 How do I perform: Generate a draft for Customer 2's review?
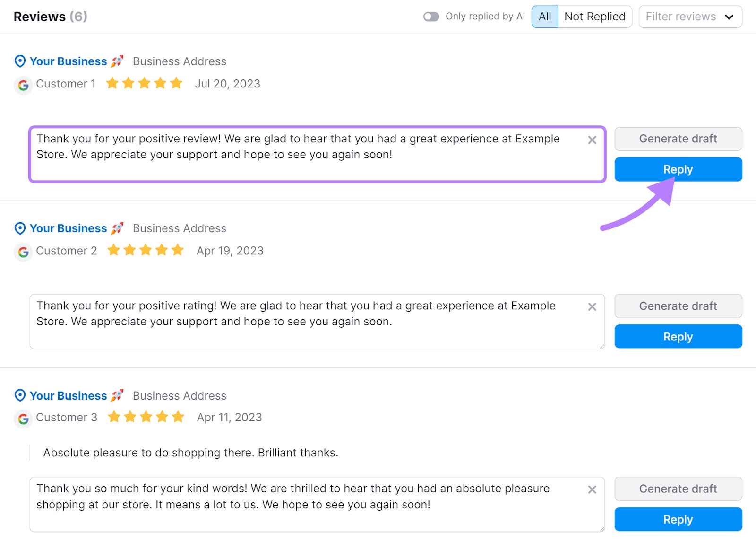[678, 306]
